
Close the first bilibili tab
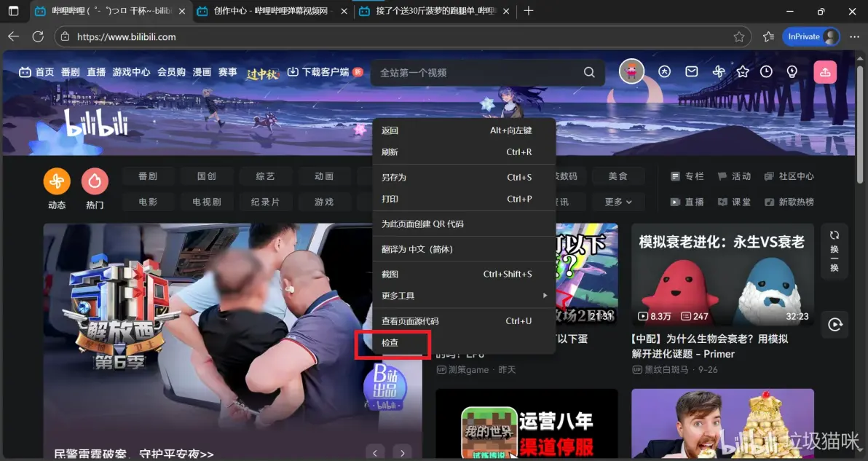point(181,11)
